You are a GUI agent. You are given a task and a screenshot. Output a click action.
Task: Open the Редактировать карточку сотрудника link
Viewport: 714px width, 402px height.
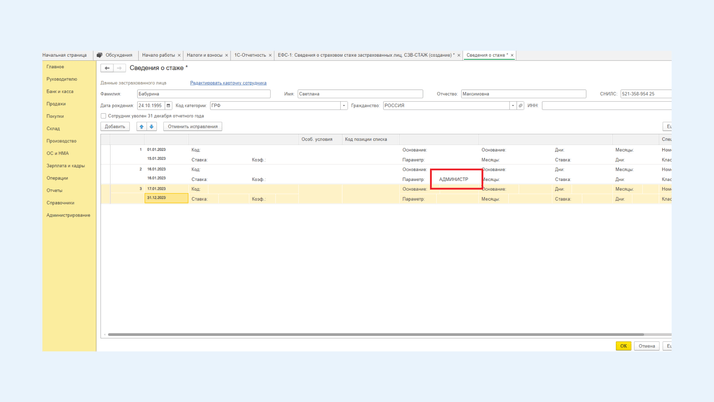228,83
